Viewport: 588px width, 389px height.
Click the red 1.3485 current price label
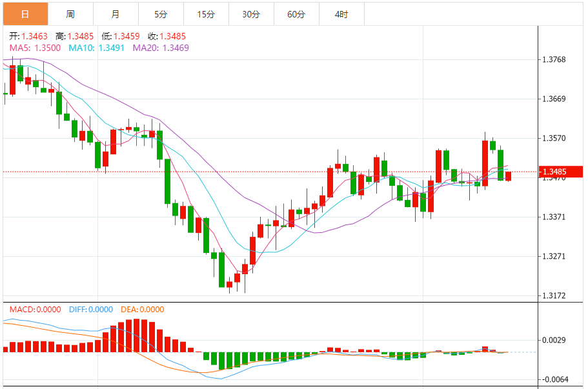tap(561, 172)
